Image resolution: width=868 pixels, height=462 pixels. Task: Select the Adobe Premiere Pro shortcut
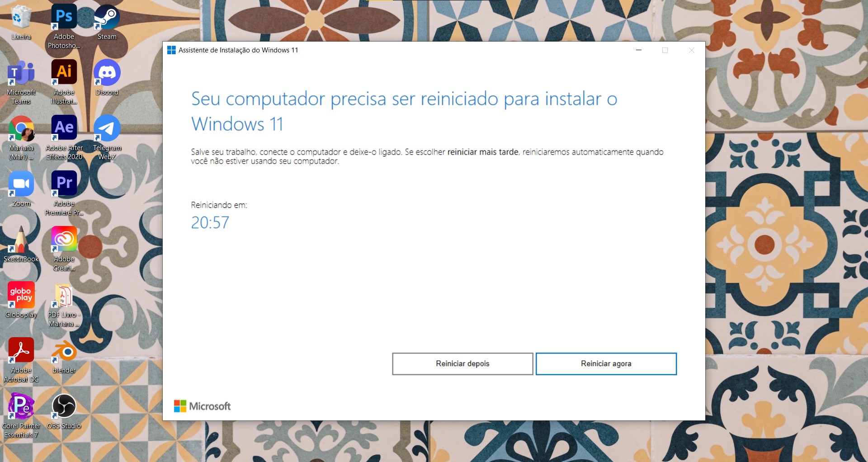click(64, 193)
